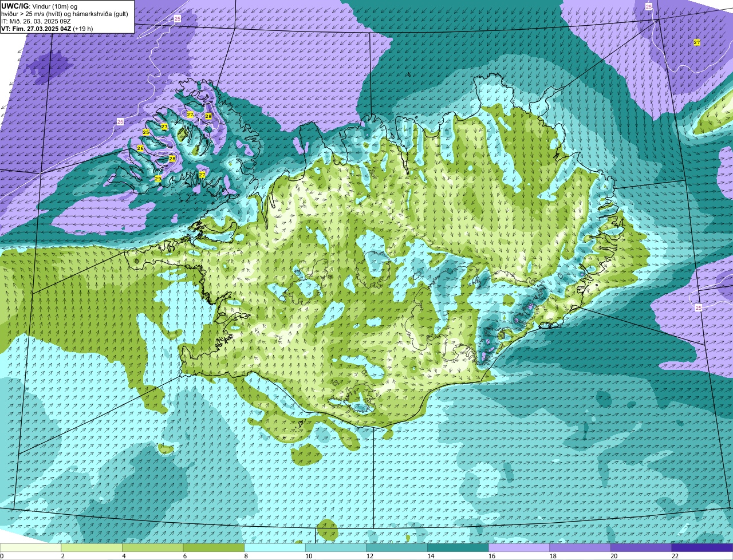Viewport: 733px width, 560px height.
Task: Click the "VT: Fim. 27.03.2025 04Z (+19 h)" line
Action: [47, 29]
